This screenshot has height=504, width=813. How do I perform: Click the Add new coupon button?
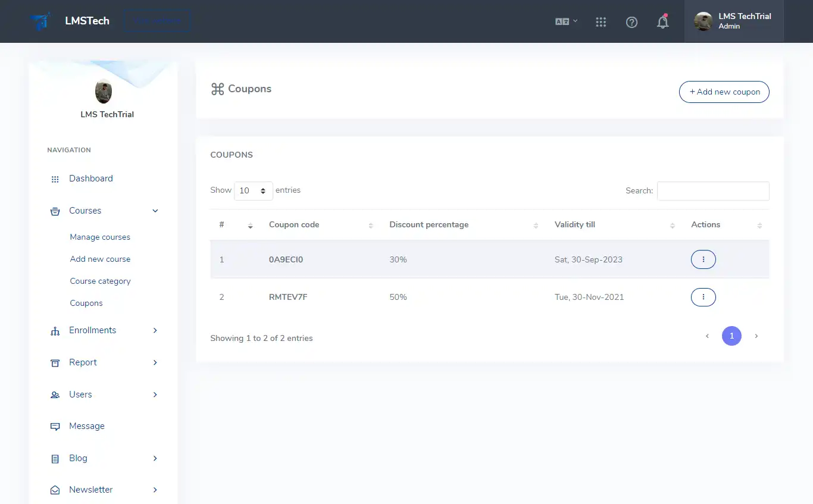724,92
